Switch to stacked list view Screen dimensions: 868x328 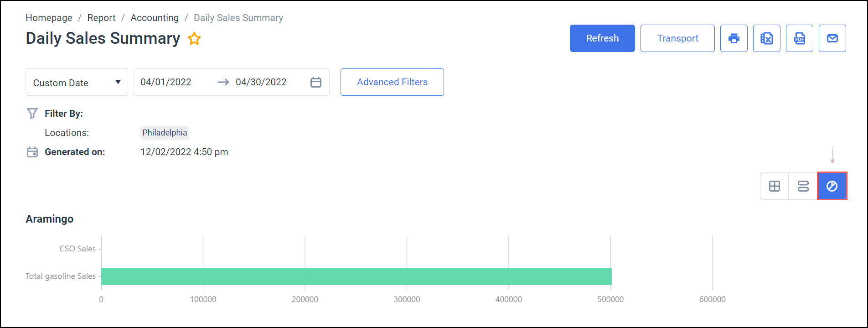click(x=803, y=186)
